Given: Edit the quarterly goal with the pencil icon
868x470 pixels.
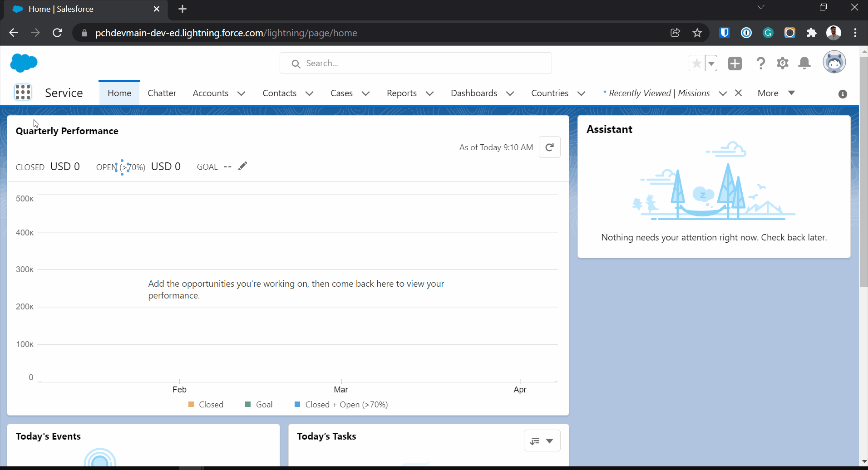Looking at the screenshot, I should tap(242, 166).
